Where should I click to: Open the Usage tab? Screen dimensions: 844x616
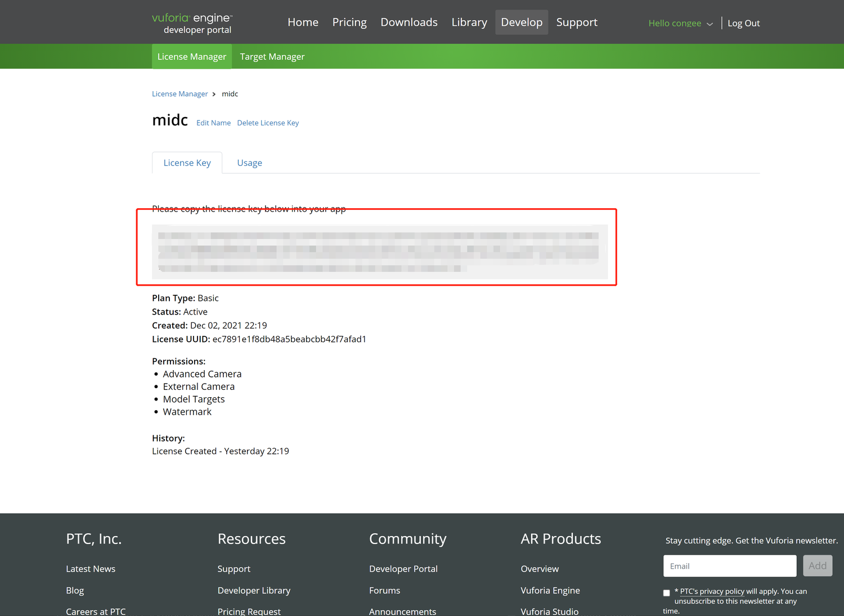pyautogui.click(x=249, y=163)
